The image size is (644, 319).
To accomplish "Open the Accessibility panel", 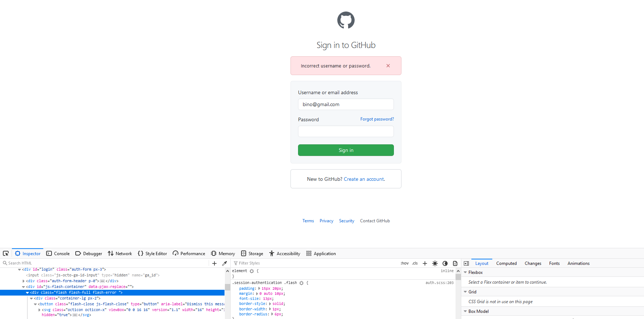I will tap(285, 253).
